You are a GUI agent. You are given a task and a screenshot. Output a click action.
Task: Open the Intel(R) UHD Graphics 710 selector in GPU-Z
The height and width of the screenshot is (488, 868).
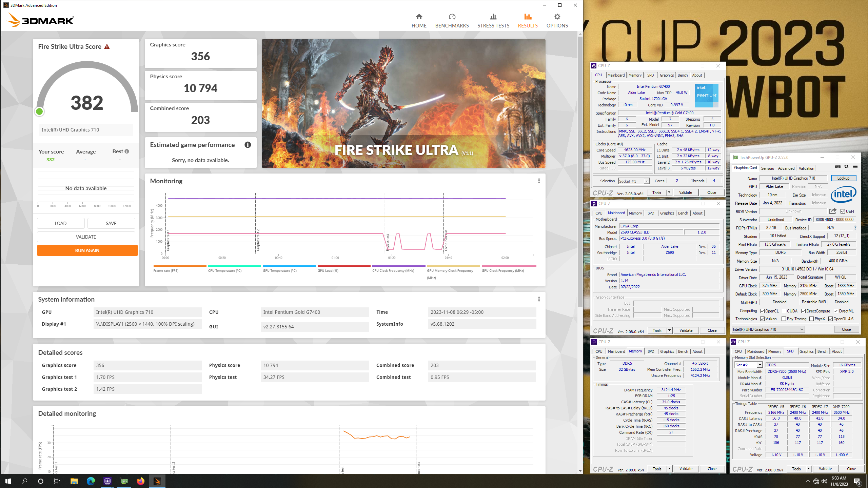click(768, 329)
